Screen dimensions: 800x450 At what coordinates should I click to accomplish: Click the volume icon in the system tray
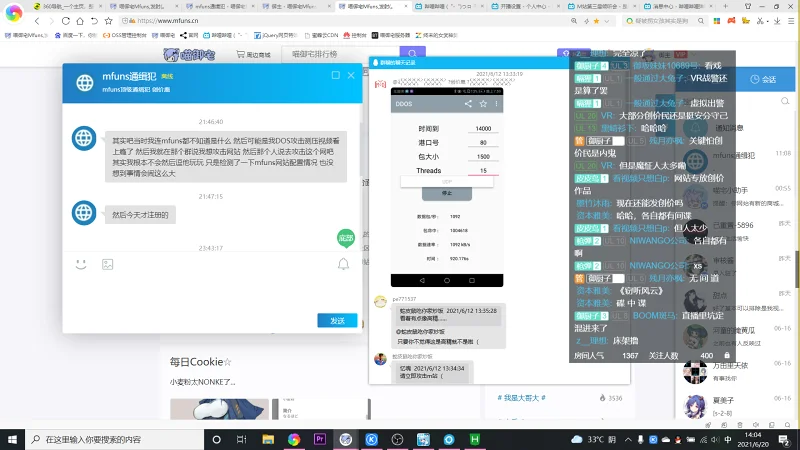(714, 439)
